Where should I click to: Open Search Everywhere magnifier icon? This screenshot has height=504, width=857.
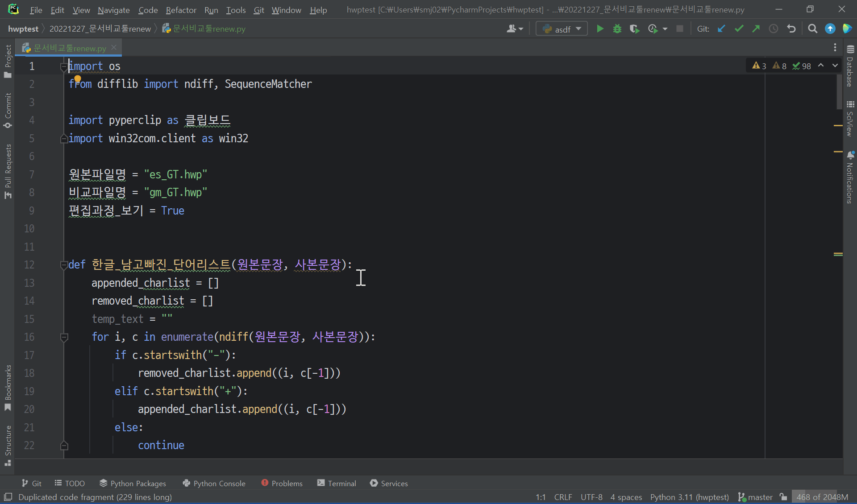click(x=812, y=29)
